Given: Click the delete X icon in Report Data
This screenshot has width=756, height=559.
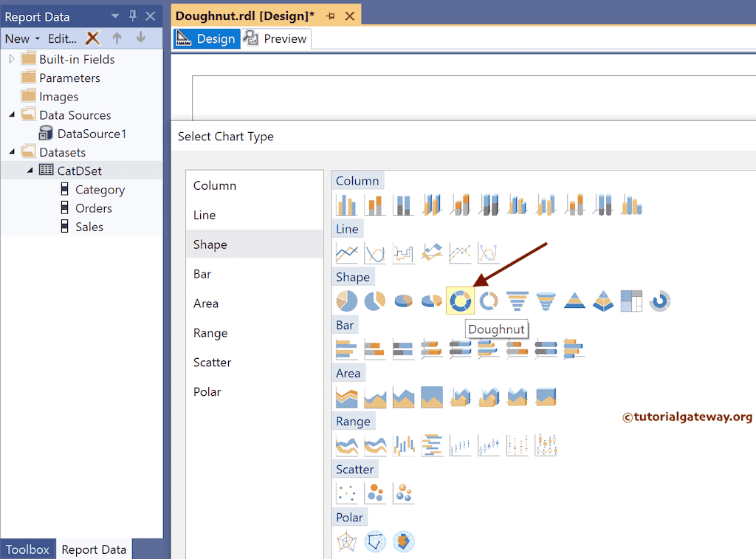Looking at the screenshot, I should coord(92,38).
